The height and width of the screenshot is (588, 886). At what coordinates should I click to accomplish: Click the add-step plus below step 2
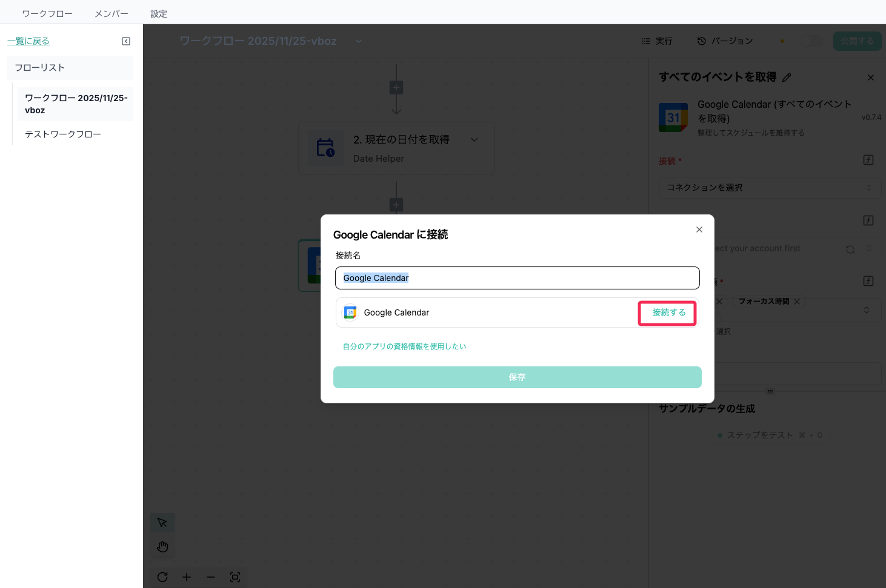pos(396,205)
